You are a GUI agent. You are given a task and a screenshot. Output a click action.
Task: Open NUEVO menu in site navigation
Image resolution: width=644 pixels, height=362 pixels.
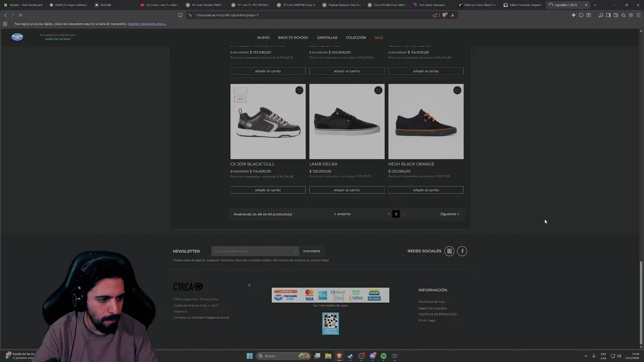pyautogui.click(x=263, y=38)
